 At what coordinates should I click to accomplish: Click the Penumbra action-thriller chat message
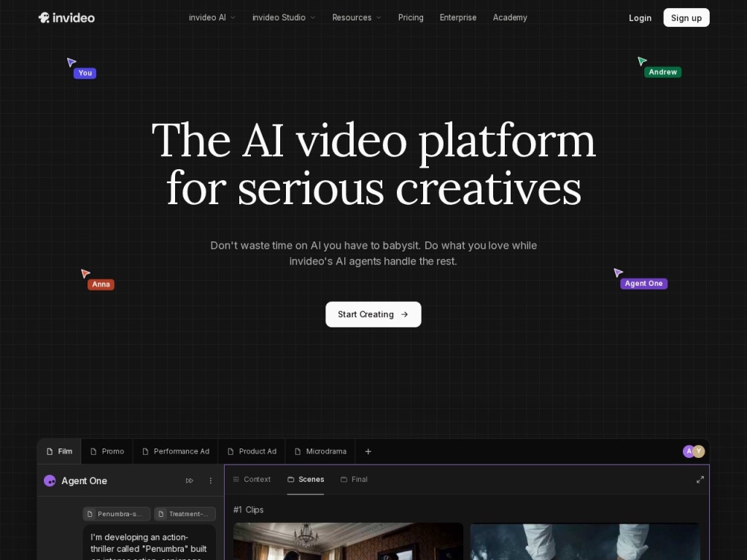tap(149, 542)
